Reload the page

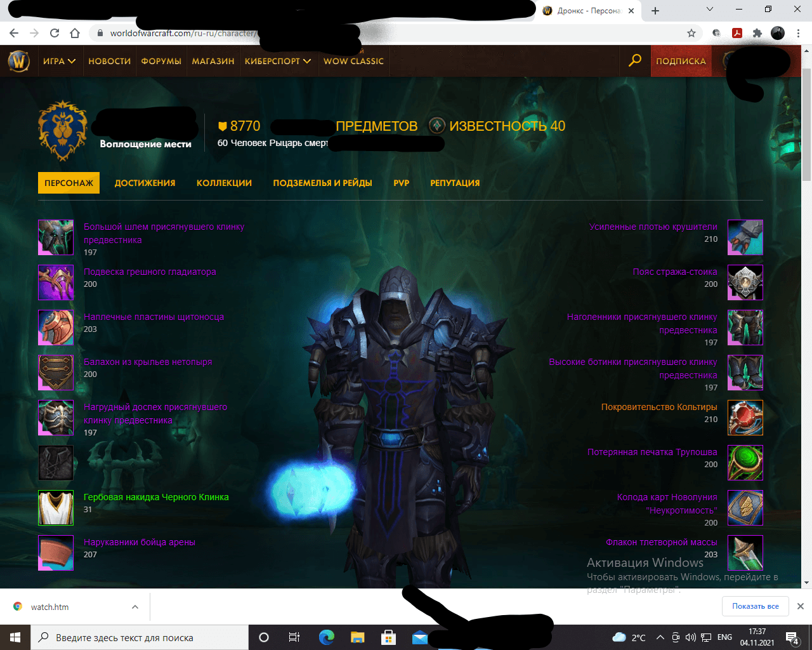pyautogui.click(x=55, y=33)
